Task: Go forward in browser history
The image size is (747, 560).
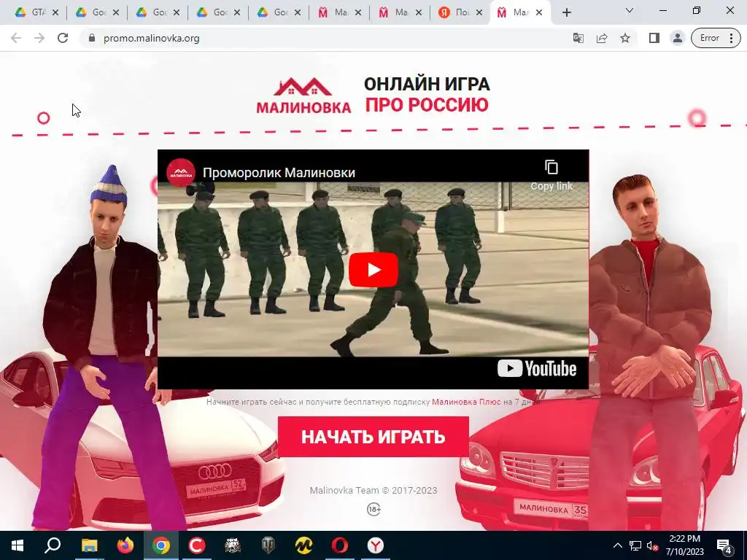Action: (x=39, y=38)
